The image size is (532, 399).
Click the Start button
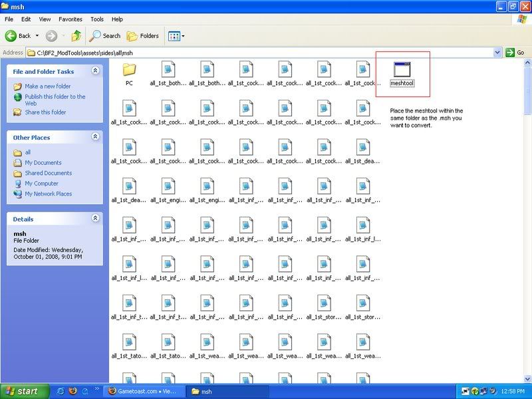tap(25, 391)
